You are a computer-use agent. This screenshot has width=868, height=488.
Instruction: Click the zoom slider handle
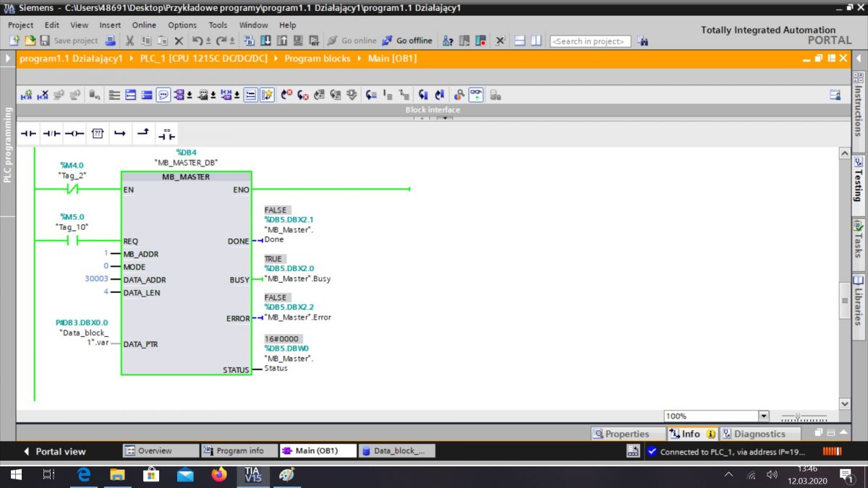(798, 416)
